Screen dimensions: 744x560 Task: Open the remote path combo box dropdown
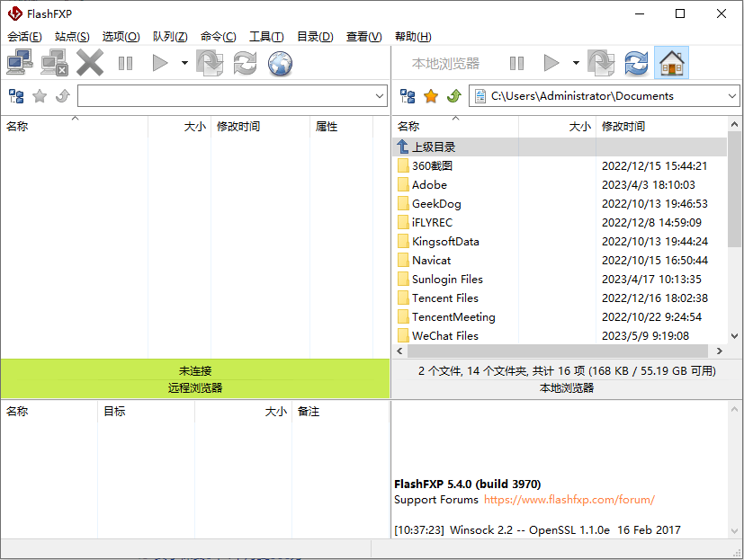click(380, 96)
